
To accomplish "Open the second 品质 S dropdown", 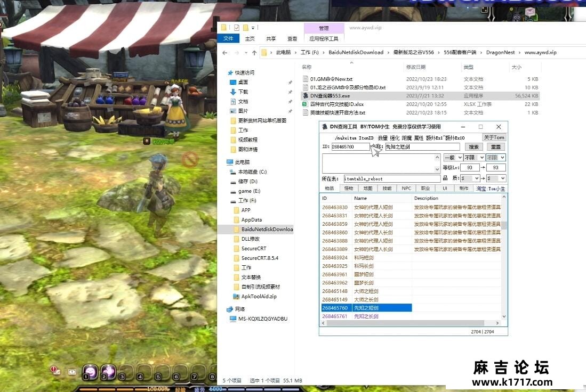I will coord(496,178).
